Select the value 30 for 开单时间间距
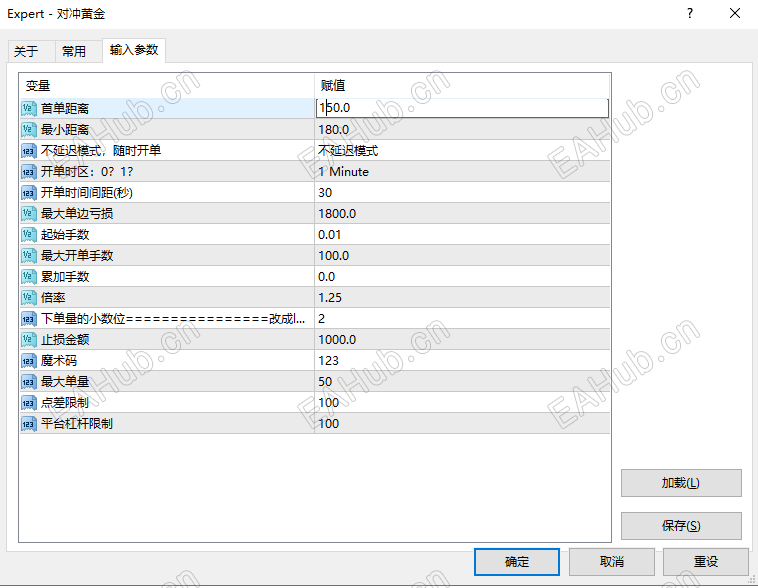This screenshot has height=588, width=758. [x=325, y=192]
